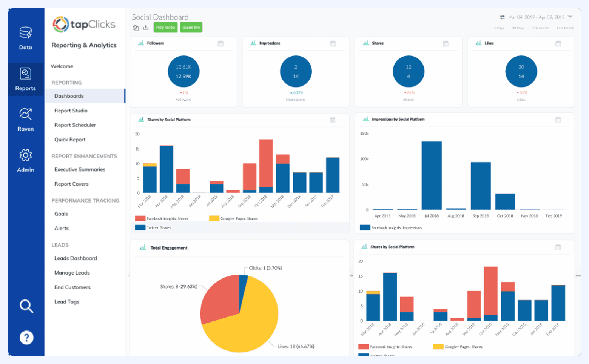Click the compare arrows icon near the date range
The width and height of the screenshot is (589, 364).
[502, 17]
